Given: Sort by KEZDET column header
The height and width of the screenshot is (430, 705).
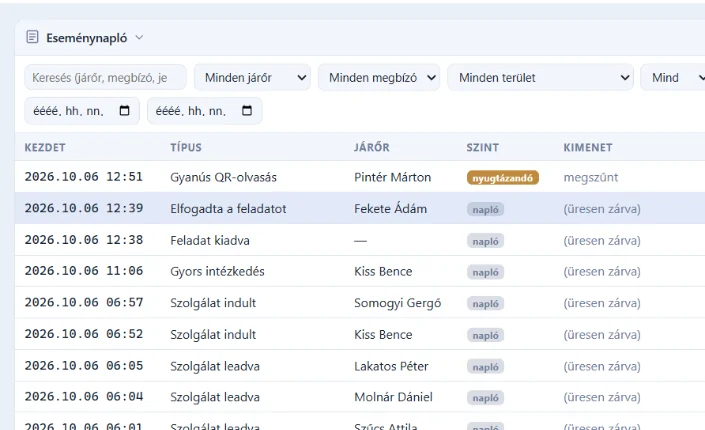Looking at the screenshot, I should (x=45, y=148).
